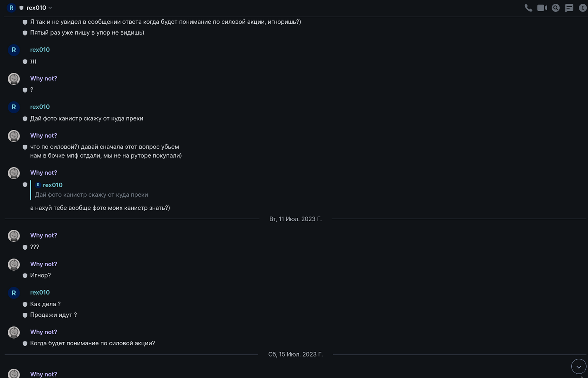
Task: Click the rex010 sender name above "Как дела ?"
Action: coord(40,292)
